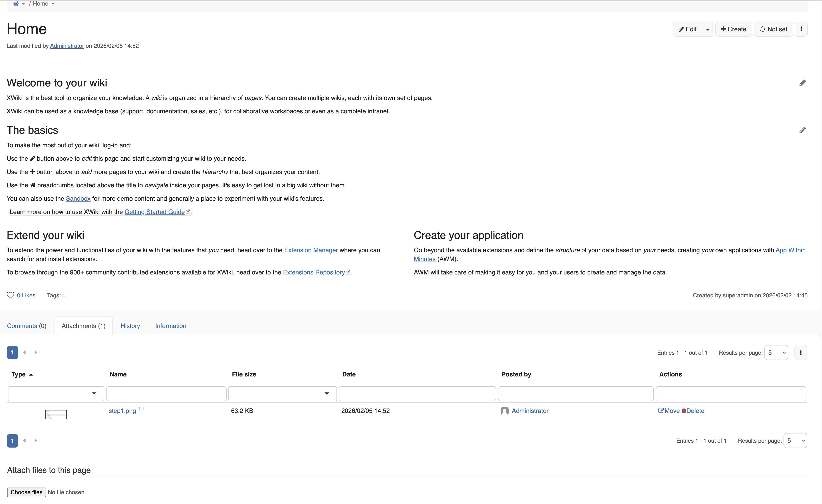Open top Results per page dropdown
This screenshot has width=822, height=504.
pyautogui.click(x=776, y=353)
